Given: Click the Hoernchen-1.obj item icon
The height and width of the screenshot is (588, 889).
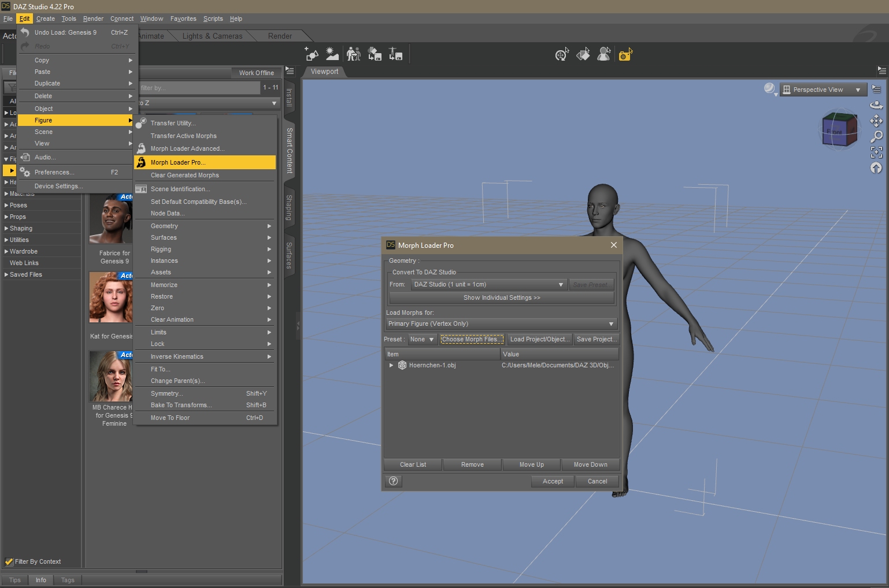Looking at the screenshot, I should [402, 365].
